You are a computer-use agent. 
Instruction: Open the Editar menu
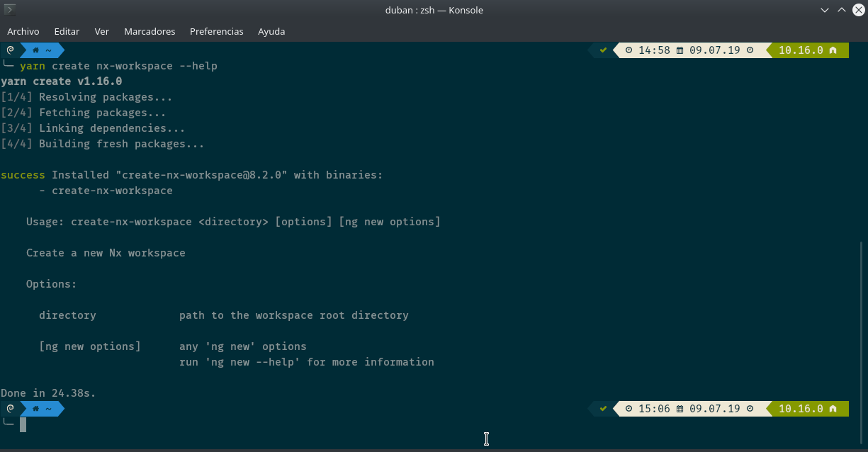tap(67, 31)
